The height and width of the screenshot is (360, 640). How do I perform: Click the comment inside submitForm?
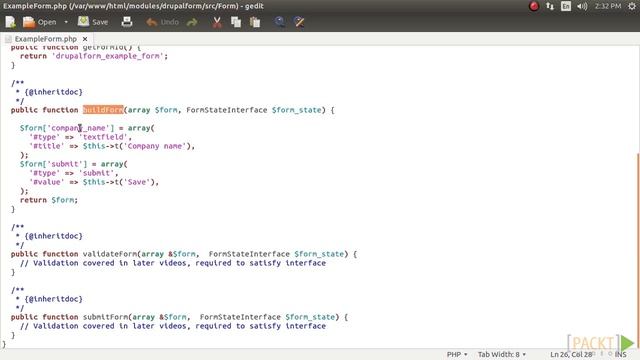coord(173,326)
